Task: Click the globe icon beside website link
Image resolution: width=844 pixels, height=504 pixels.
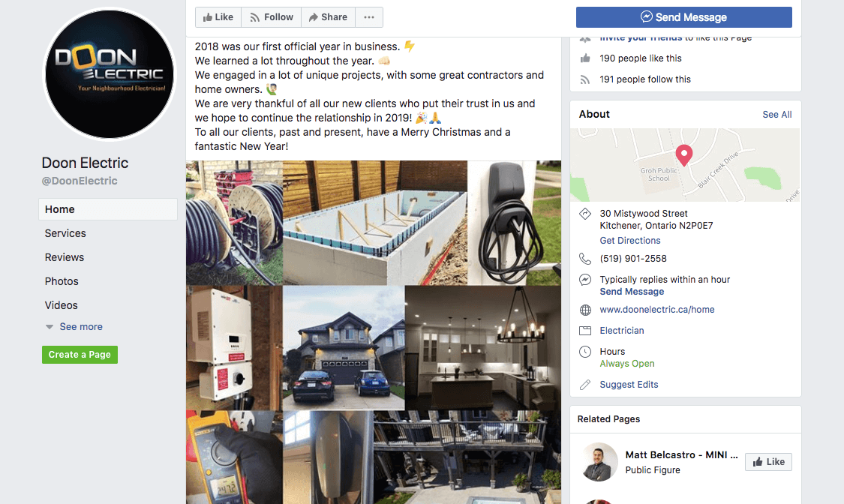Action: click(585, 310)
